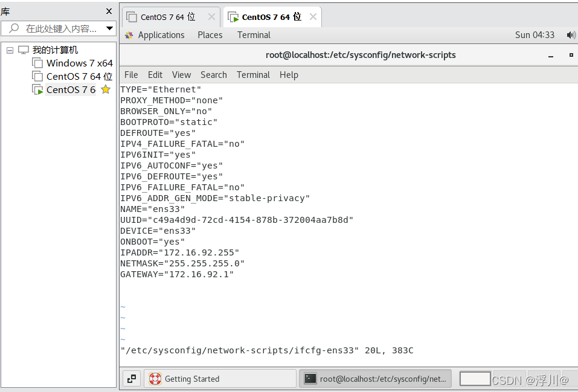Open the terminal Help menu
The width and height of the screenshot is (578, 392).
289,75
